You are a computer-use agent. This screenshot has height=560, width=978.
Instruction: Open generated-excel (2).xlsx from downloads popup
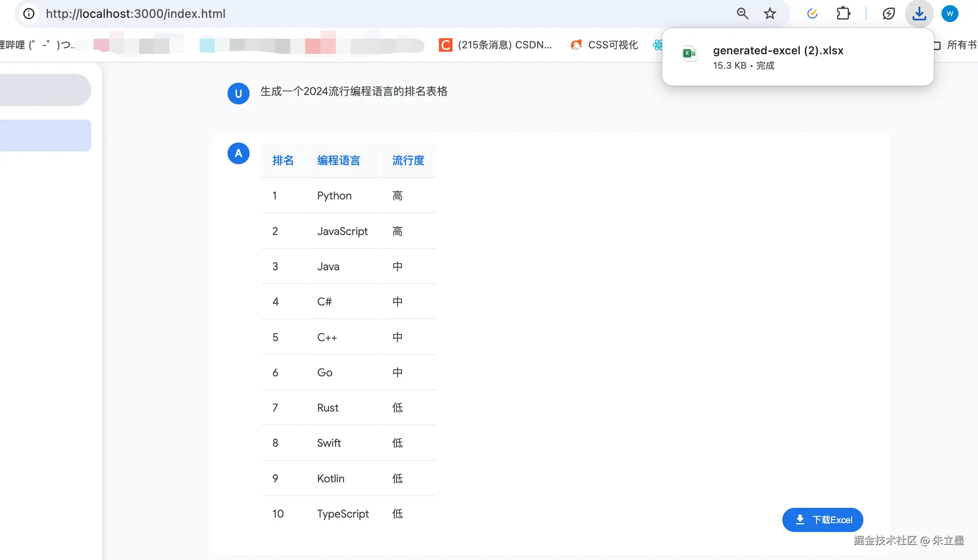(x=778, y=51)
